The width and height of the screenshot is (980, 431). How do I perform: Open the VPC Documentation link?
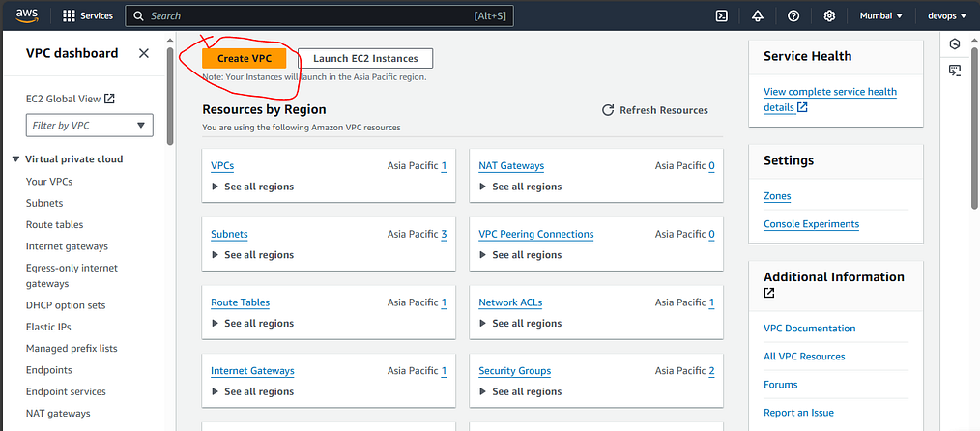(x=809, y=328)
